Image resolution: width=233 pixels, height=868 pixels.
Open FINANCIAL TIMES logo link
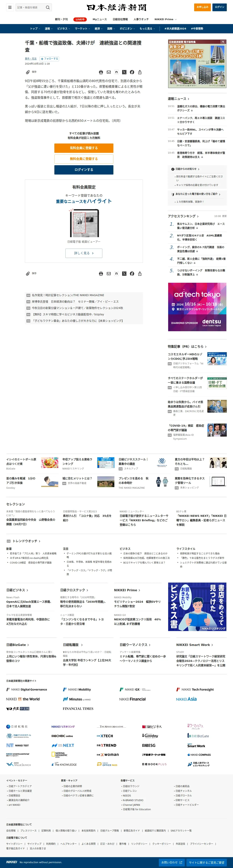pos(78,708)
